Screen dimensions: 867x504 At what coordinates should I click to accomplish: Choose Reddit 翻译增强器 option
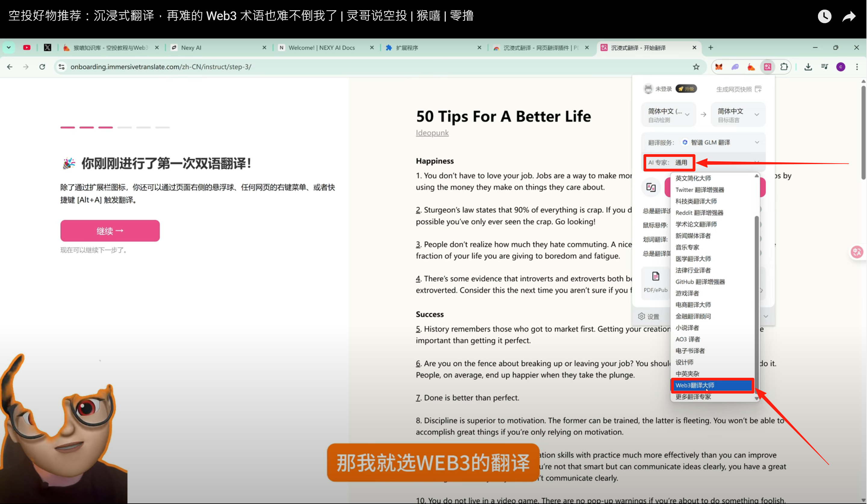point(699,213)
